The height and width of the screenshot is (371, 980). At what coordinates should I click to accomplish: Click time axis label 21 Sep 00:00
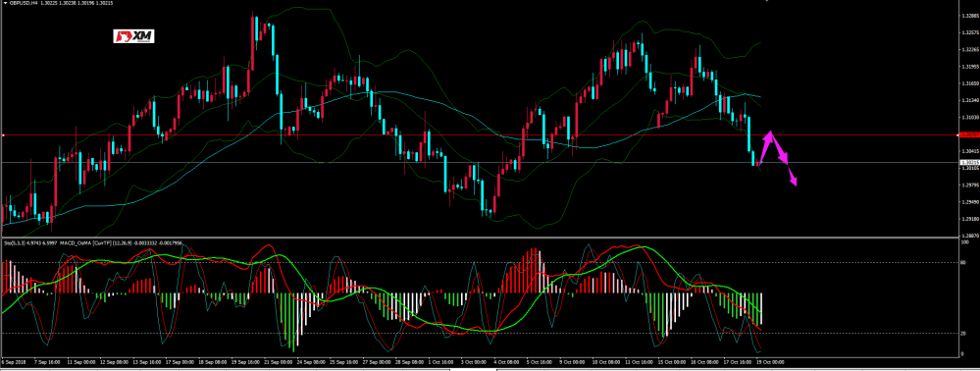[x=279, y=361]
